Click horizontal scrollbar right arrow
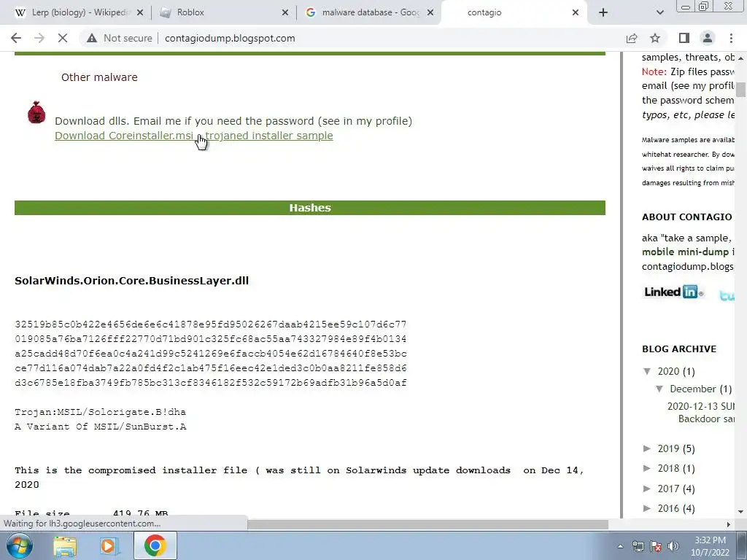Viewport: 747px width, 560px height. [729, 524]
